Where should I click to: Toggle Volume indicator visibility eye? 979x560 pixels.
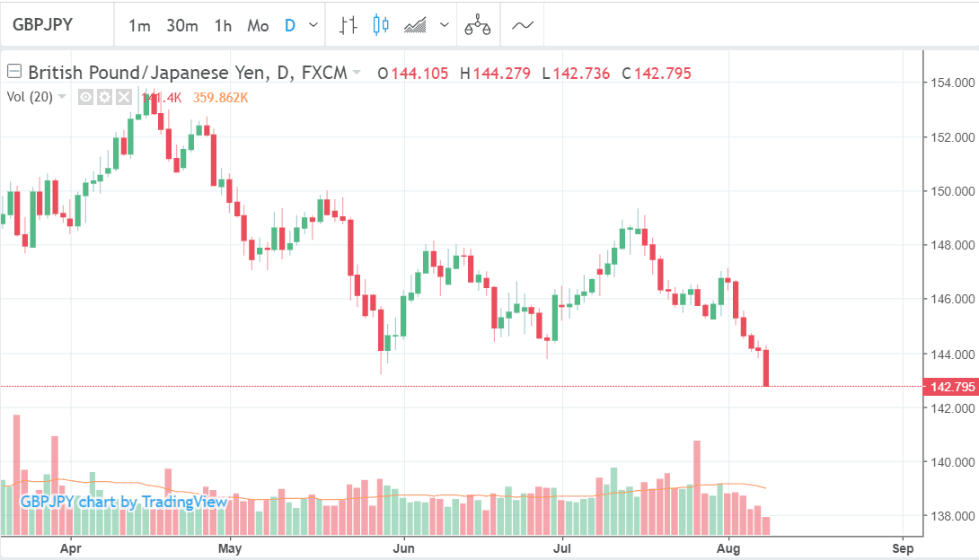[86, 97]
